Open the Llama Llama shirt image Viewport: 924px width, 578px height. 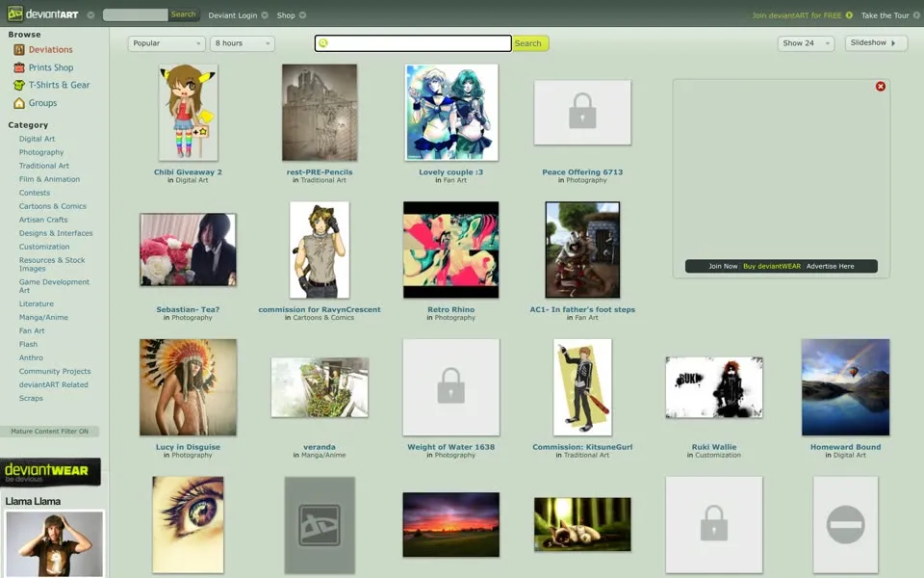54,543
